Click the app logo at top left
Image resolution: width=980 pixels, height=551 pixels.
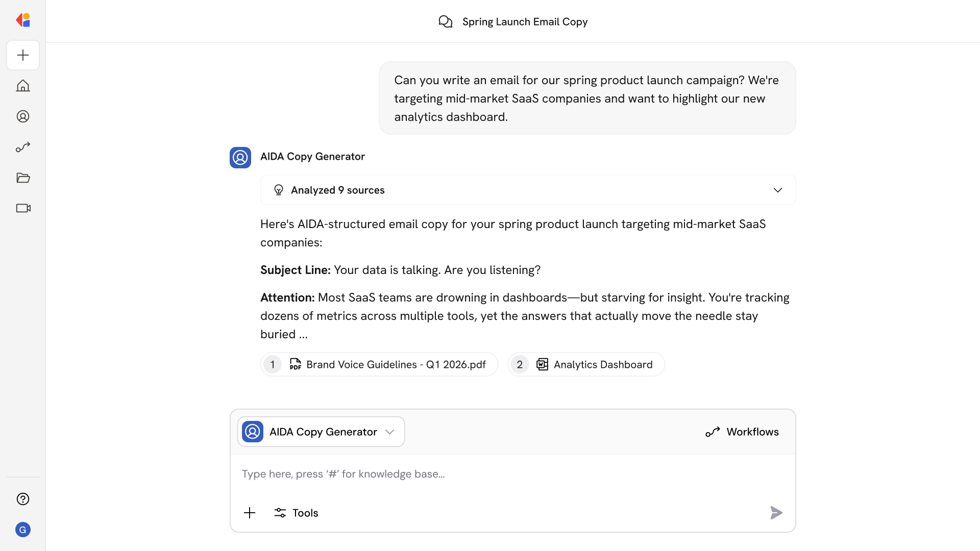pos(23,20)
